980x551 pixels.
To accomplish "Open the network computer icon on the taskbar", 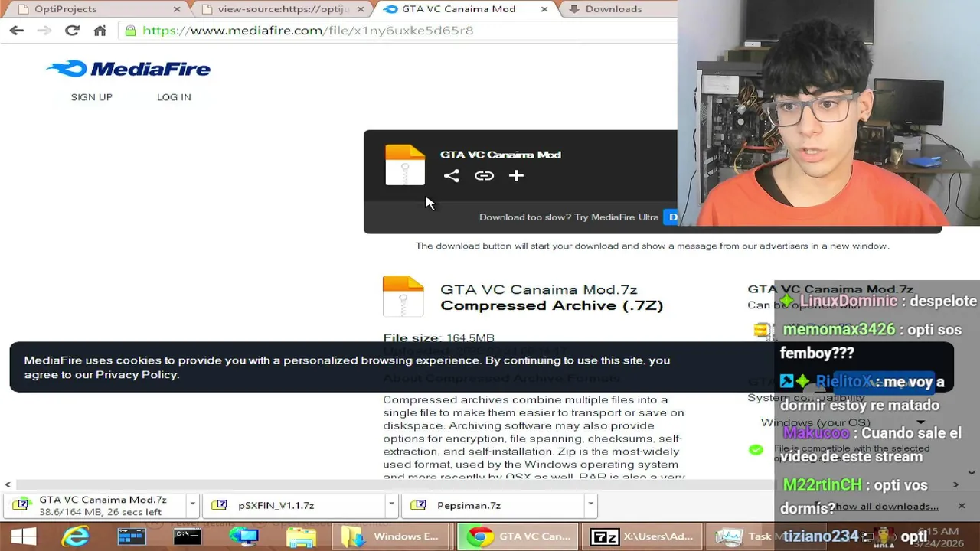I will point(244,536).
